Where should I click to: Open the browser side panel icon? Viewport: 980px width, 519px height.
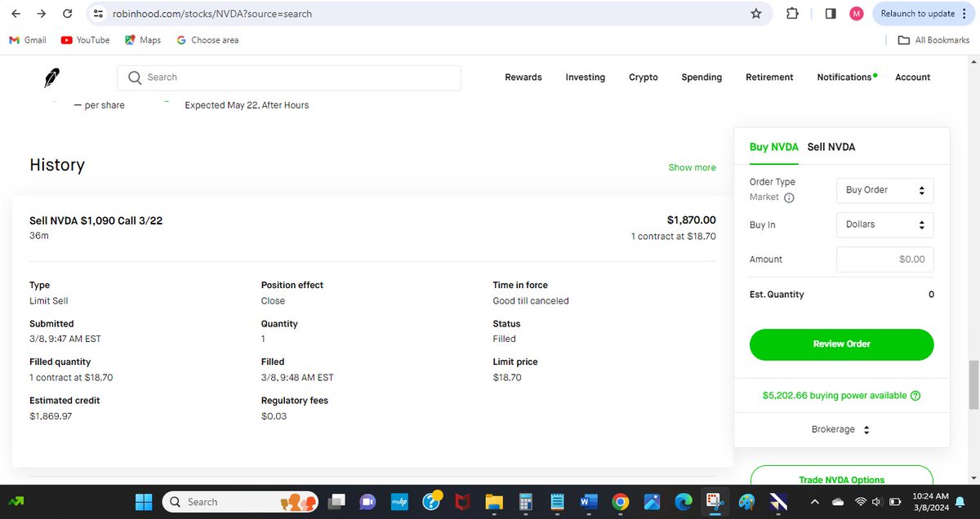(x=831, y=14)
